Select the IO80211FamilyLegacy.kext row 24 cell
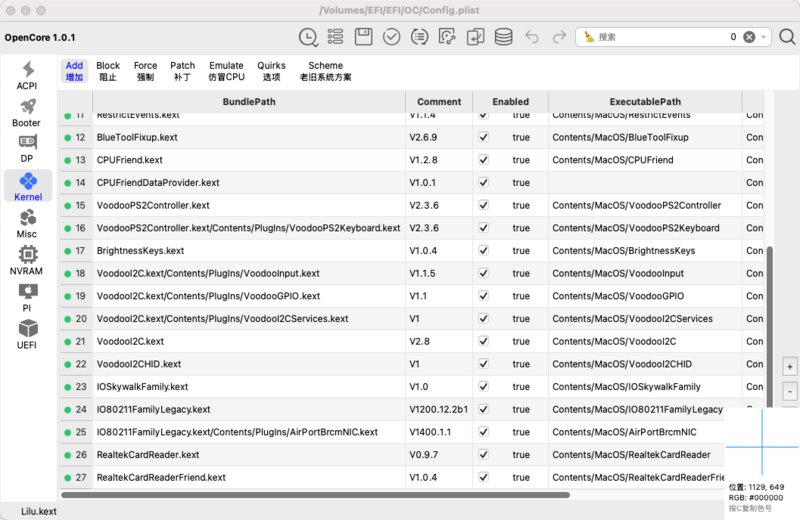800x520 pixels. (x=248, y=409)
